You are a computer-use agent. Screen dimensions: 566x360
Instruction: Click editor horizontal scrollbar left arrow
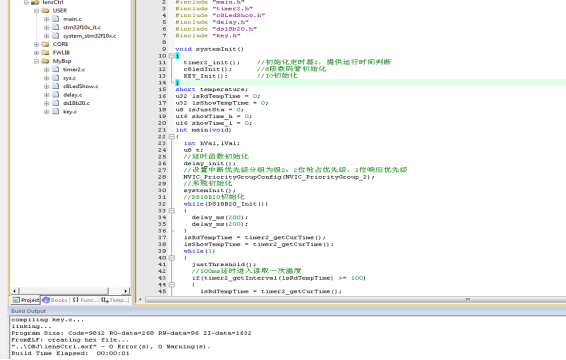pyautogui.click(x=140, y=299)
